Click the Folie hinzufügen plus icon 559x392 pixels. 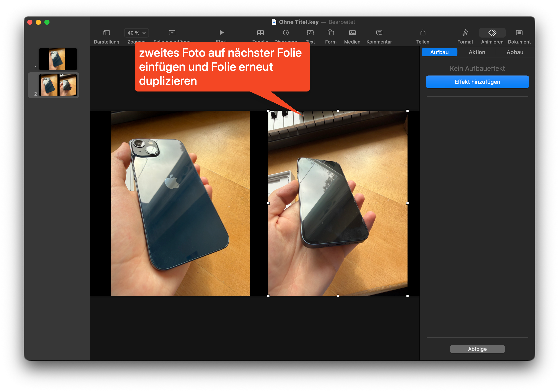(172, 33)
